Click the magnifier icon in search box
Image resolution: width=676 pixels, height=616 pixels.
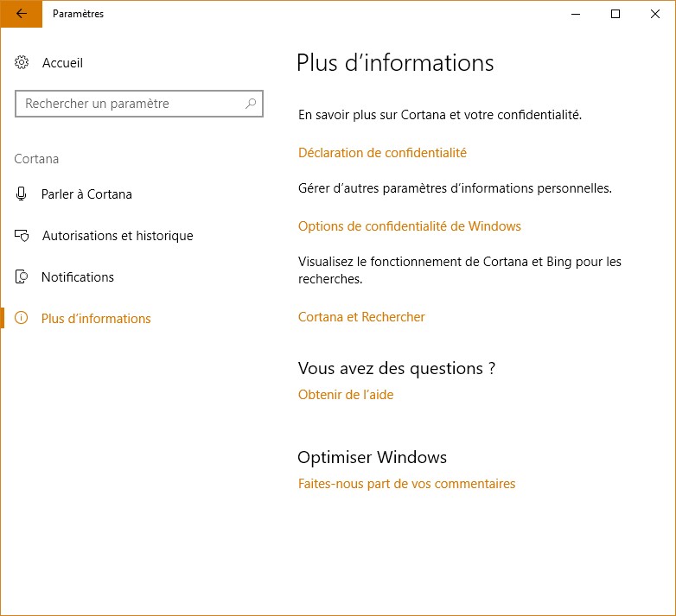click(x=251, y=104)
